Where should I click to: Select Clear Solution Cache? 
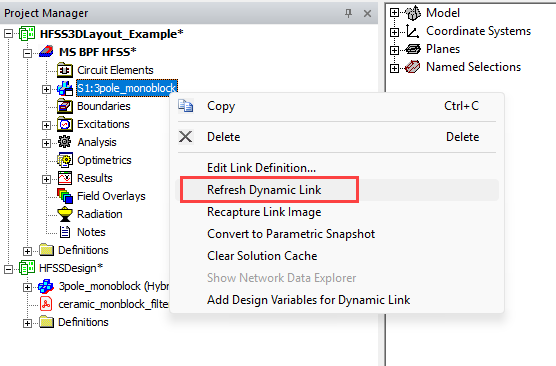click(337, 256)
